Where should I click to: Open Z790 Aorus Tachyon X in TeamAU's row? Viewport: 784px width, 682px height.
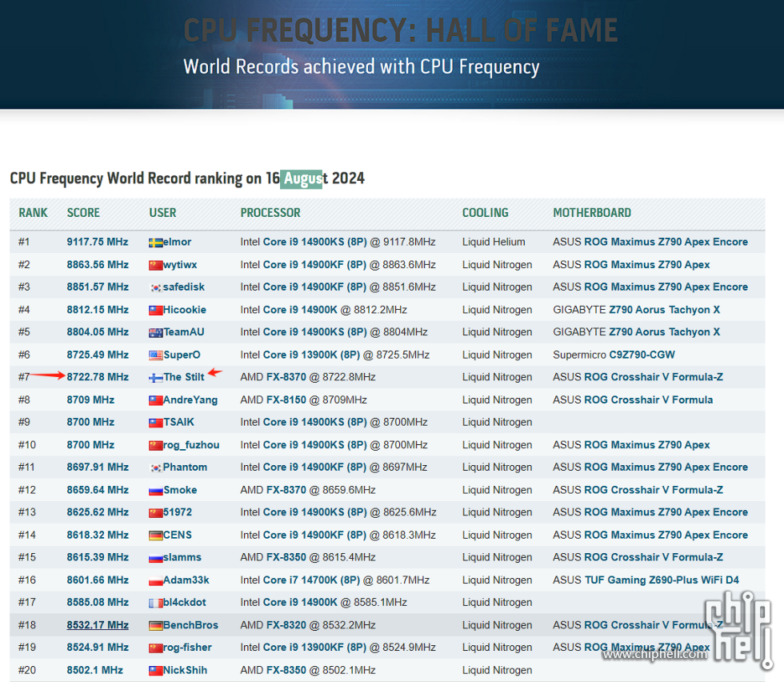coord(665,331)
